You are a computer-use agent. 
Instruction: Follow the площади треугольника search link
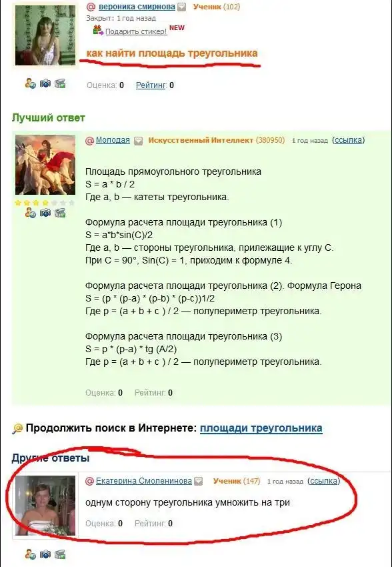point(261,428)
